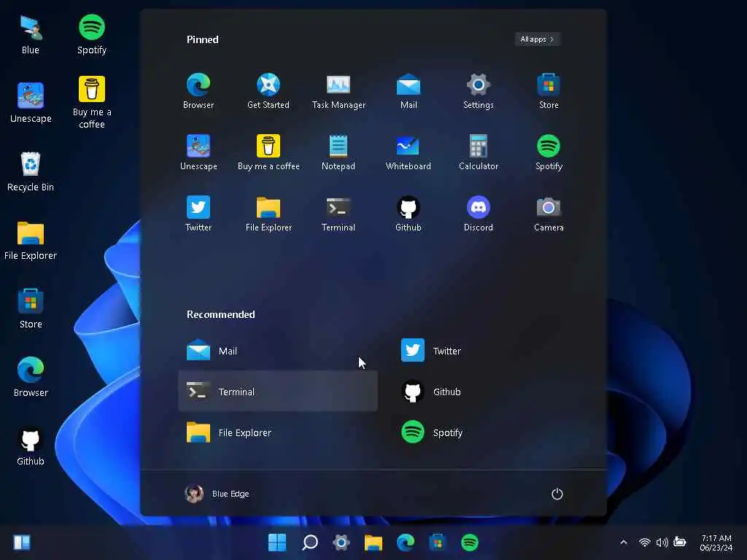Click the power button in Start menu
The width and height of the screenshot is (747, 560).
coord(557,494)
